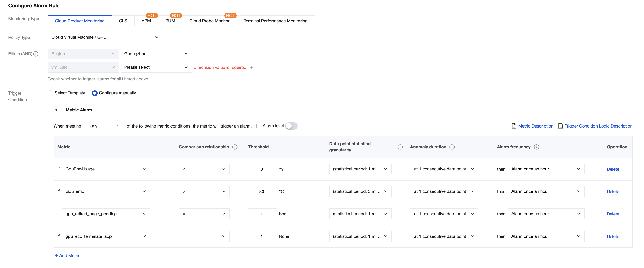
Task: Click the Anomaly duration info icon
Action: pos(452,147)
